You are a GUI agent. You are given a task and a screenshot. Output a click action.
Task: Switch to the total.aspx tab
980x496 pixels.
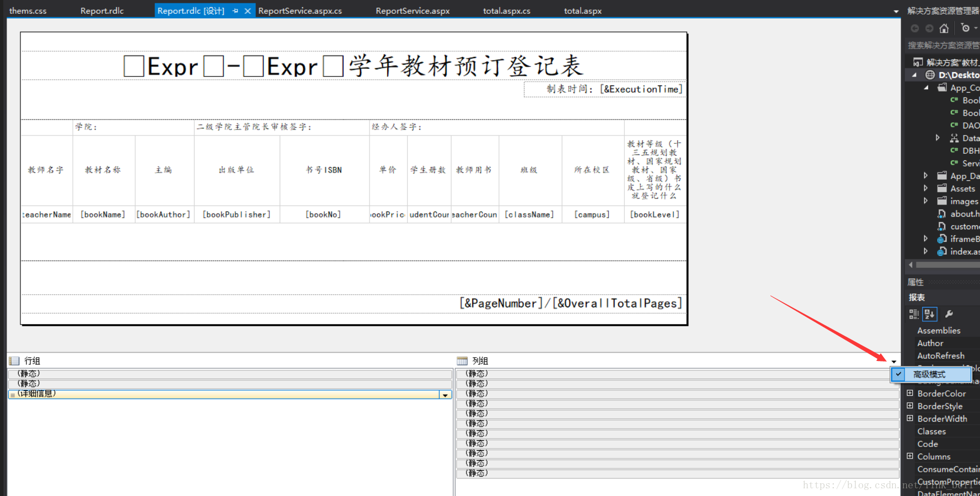583,11
